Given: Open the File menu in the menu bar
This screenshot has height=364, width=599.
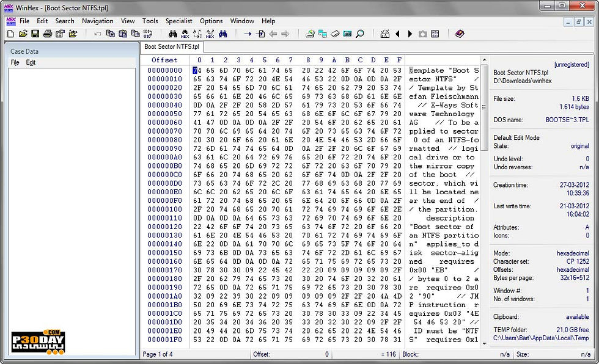Looking at the screenshot, I should [x=24, y=21].
